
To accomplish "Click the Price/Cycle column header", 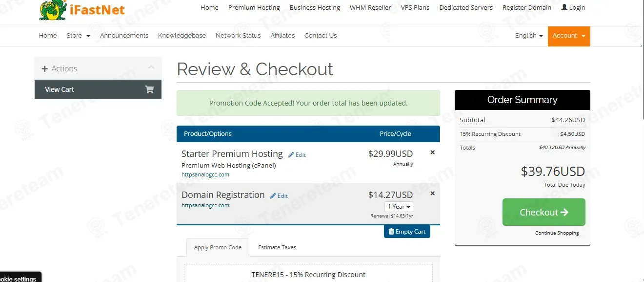I will tap(395, 133).
